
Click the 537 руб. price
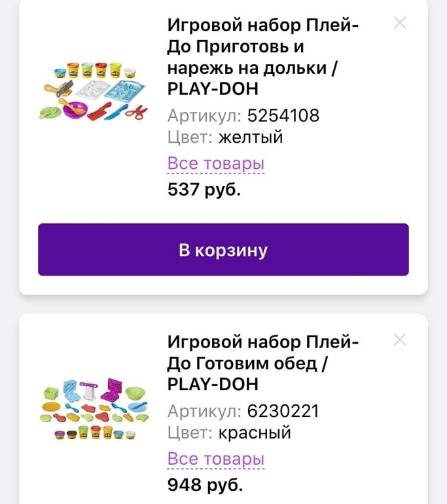(204, 190)
